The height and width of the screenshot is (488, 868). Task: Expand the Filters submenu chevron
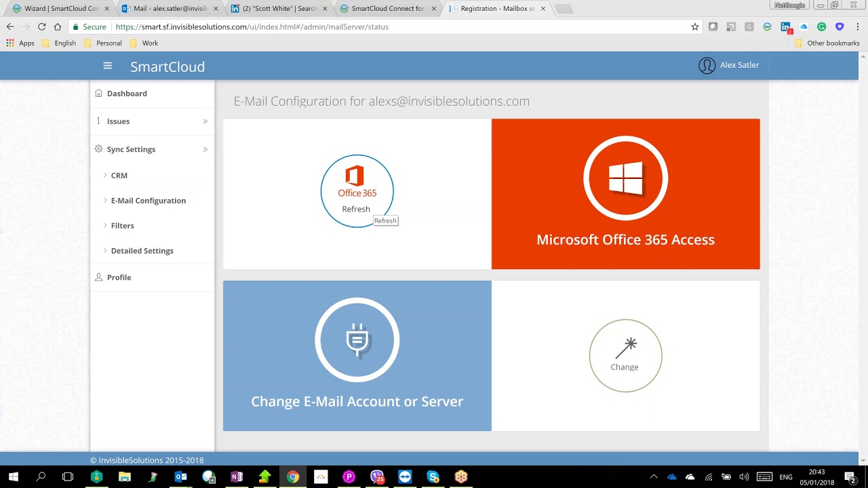click(x=105, y=226)
